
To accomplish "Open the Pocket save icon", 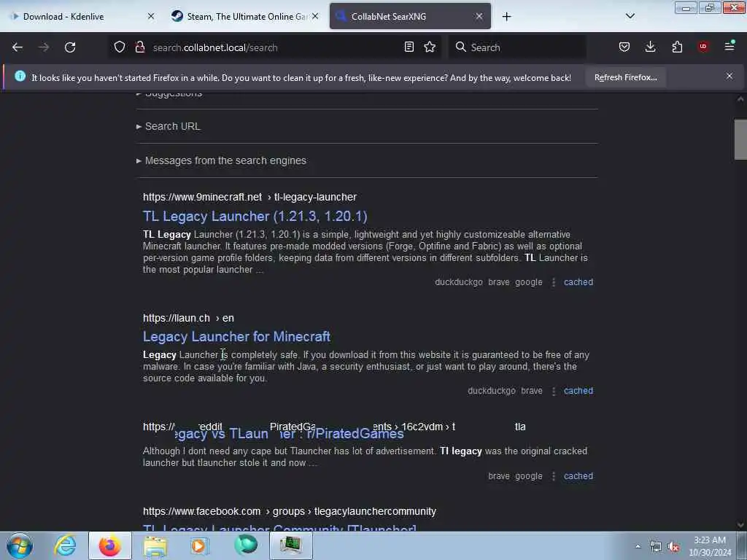I will [624, 47].
